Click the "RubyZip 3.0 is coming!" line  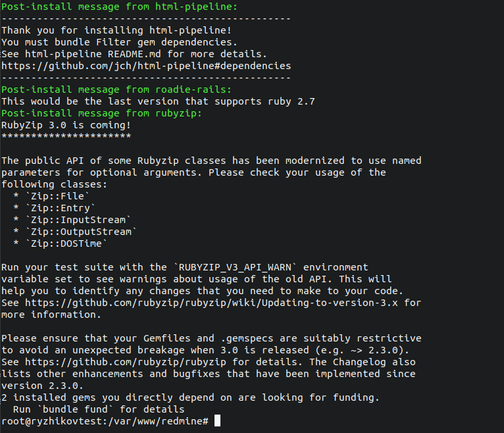(66, 125)
